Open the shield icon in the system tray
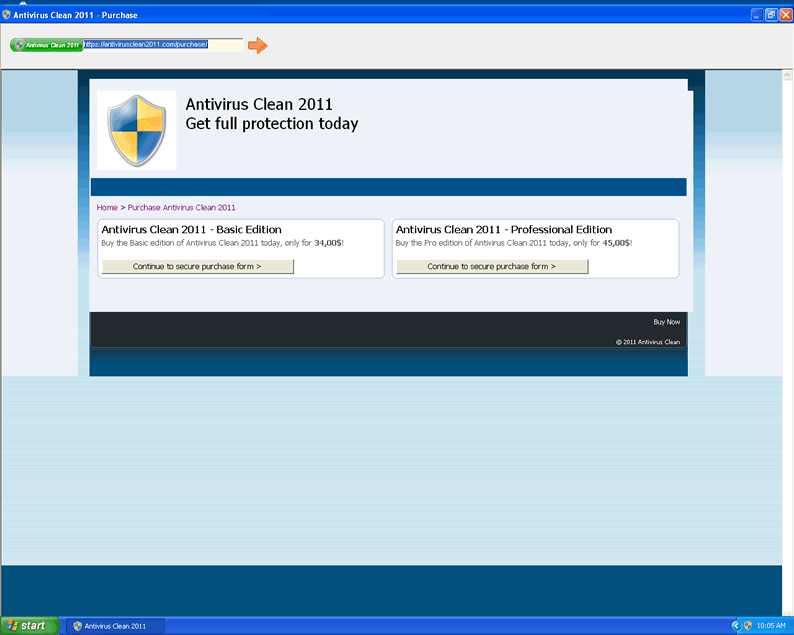Image resolution: width=794 pixels, height=635 pixels. tap(747, 626)
